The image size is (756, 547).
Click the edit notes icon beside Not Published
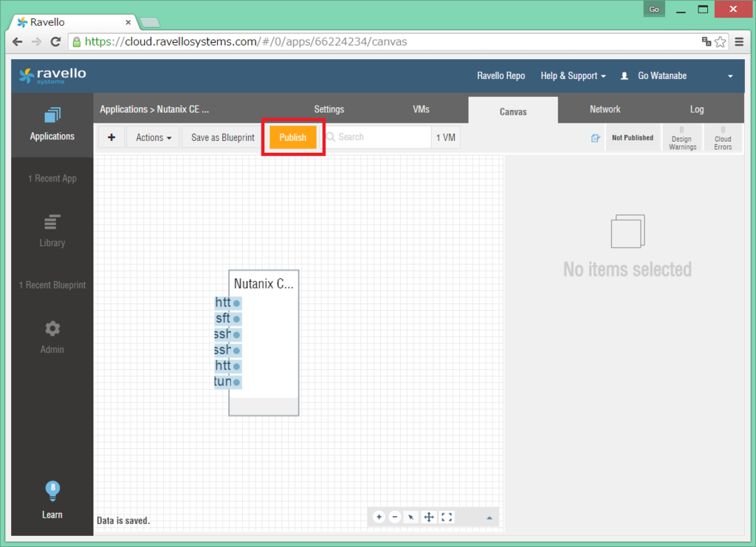(596, 138)
